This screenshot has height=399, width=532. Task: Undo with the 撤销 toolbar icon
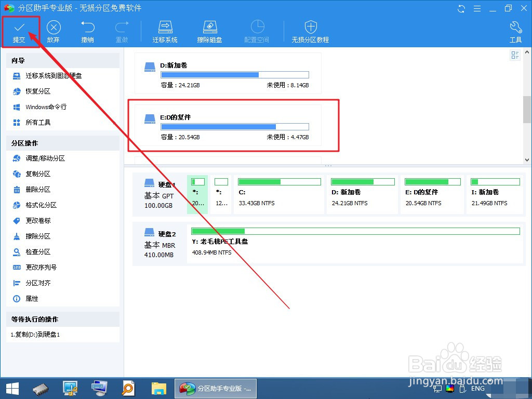click(x=87, y=27)
